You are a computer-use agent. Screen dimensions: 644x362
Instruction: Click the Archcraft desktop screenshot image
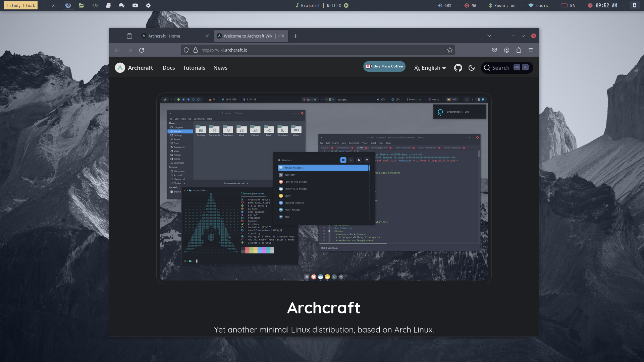tap(324, 188)
